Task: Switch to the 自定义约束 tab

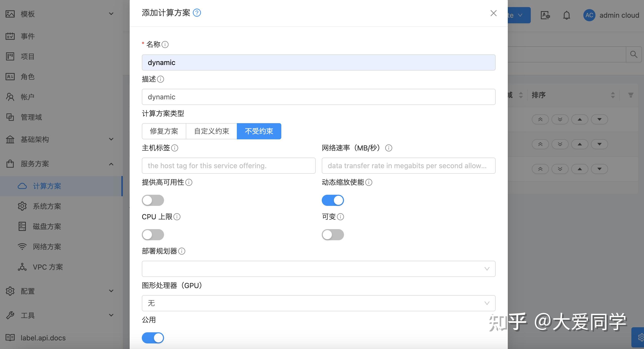Action: 211,131
